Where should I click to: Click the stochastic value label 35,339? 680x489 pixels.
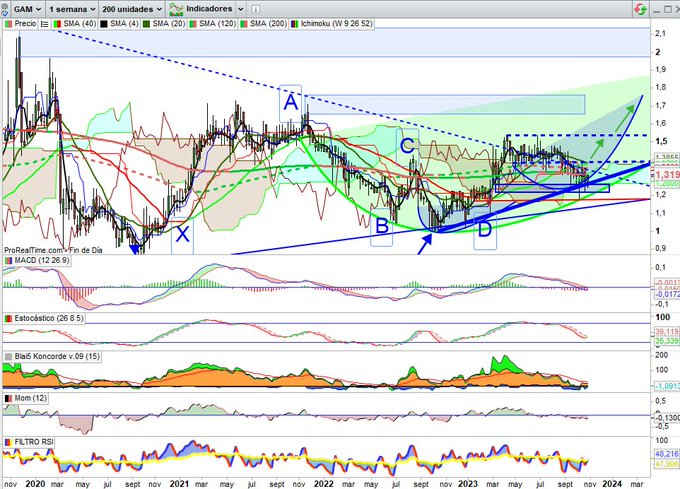coord(667,341)
